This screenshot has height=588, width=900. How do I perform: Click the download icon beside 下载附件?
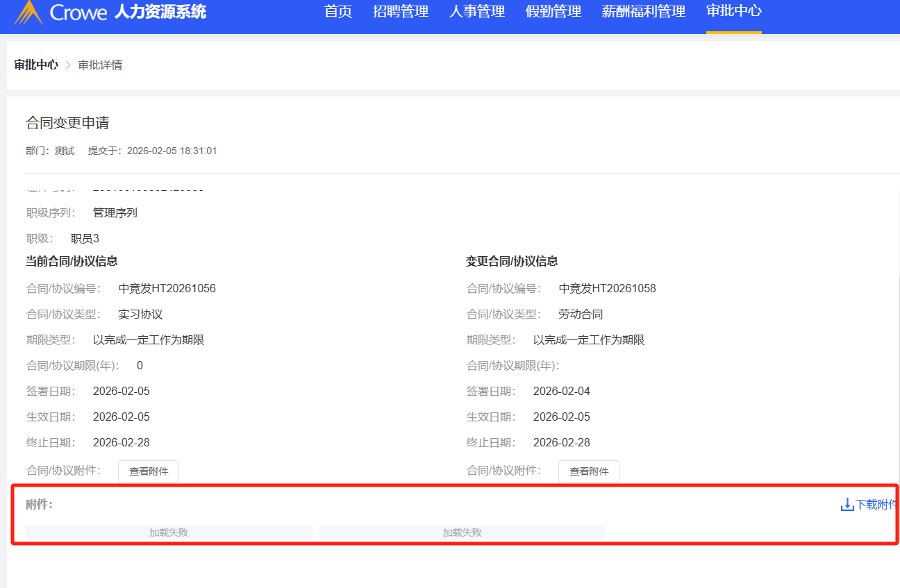(847, 505)
